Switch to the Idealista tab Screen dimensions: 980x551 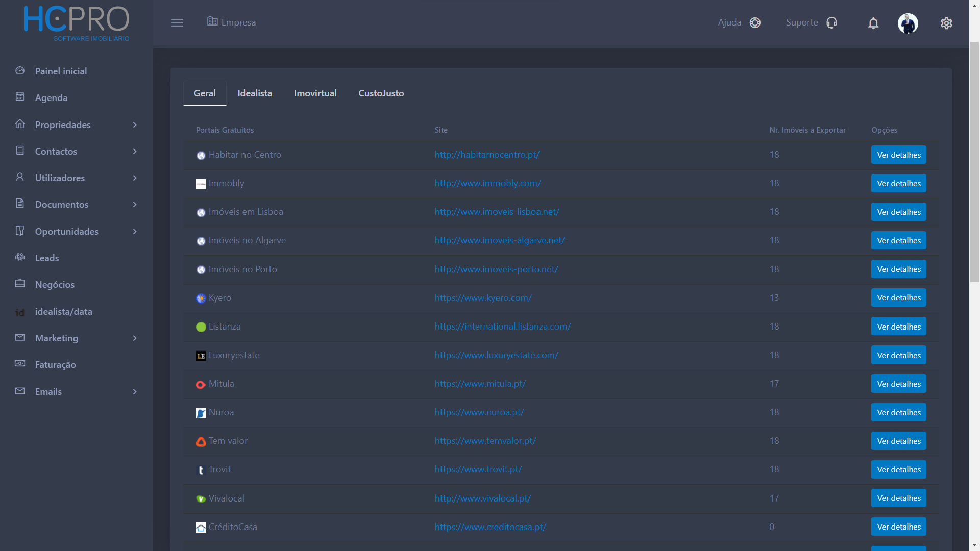point(255,93)
